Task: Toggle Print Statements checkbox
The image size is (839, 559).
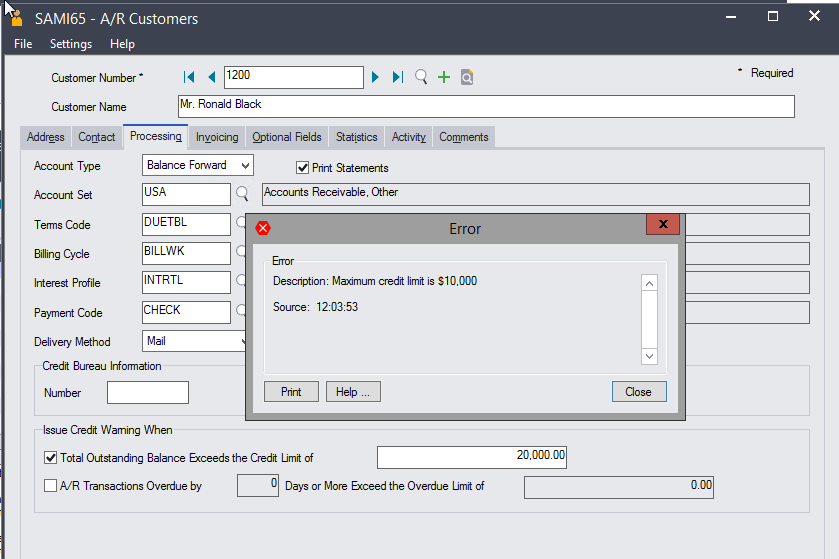Action: (x=303, y=168)
